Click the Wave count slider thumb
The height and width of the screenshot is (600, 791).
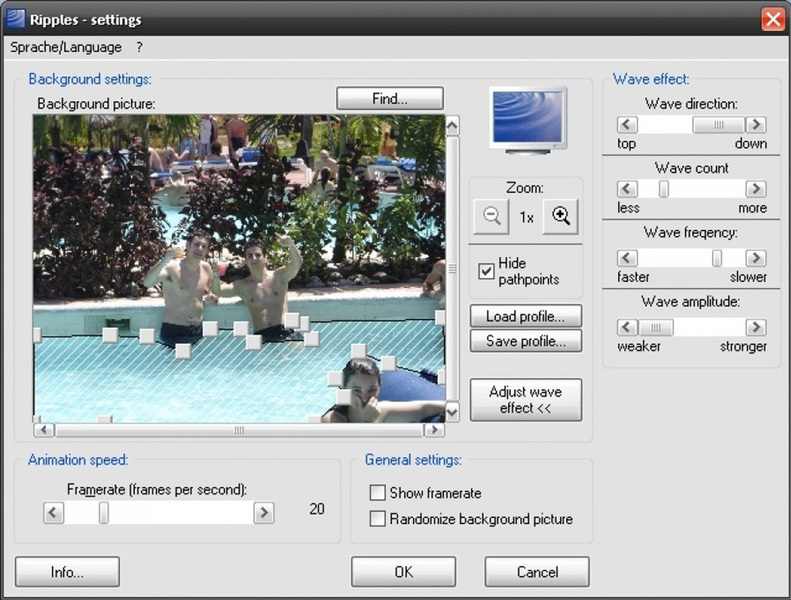click(x=664, y=189)
